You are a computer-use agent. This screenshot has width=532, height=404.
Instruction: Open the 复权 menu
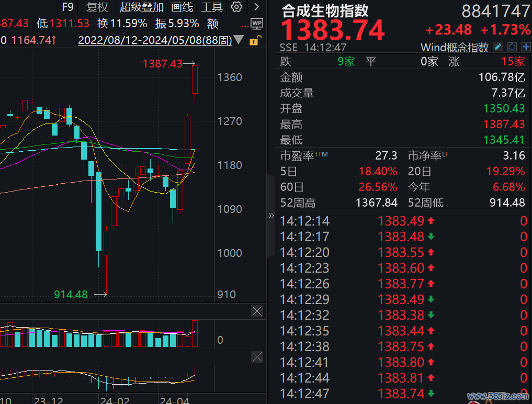(x=97, y=7)
